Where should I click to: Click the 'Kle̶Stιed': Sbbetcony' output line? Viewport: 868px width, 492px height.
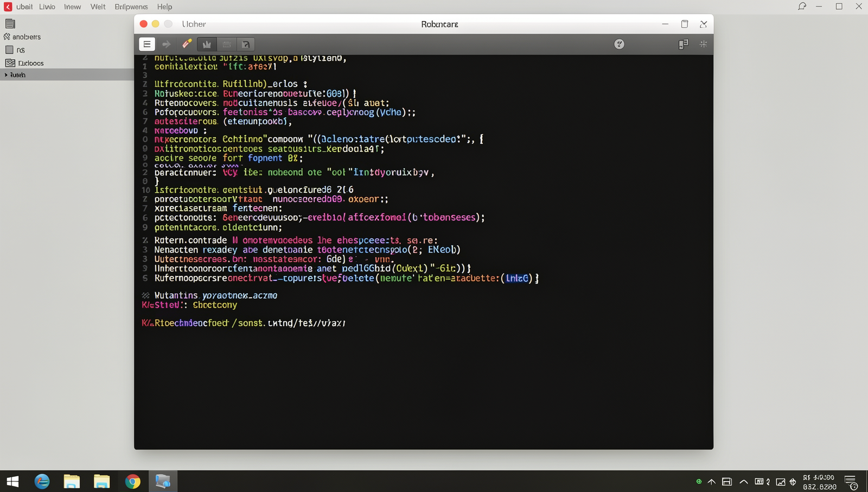[x=189, y=305]
